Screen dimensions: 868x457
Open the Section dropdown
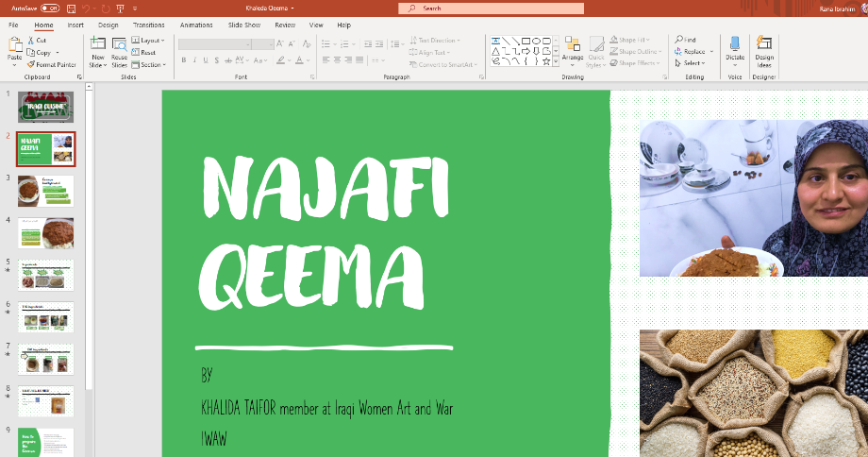(149, 65)
